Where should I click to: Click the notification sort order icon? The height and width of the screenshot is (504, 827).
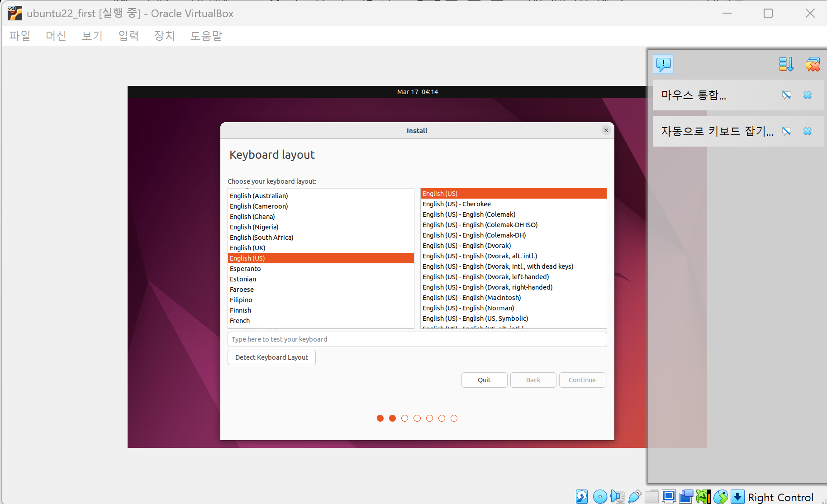click(786, 64)
